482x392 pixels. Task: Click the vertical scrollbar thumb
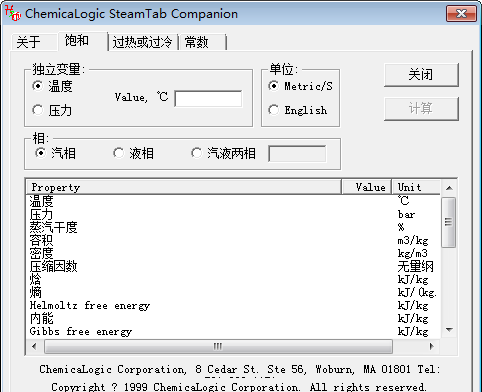coord(449,222)
